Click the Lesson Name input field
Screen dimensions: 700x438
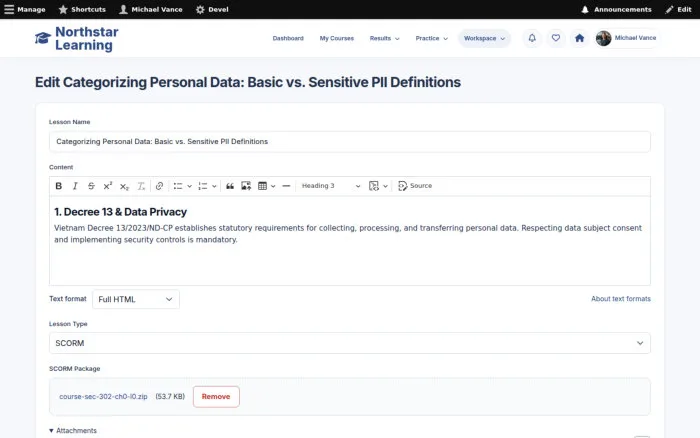click(x=350, y=142)
